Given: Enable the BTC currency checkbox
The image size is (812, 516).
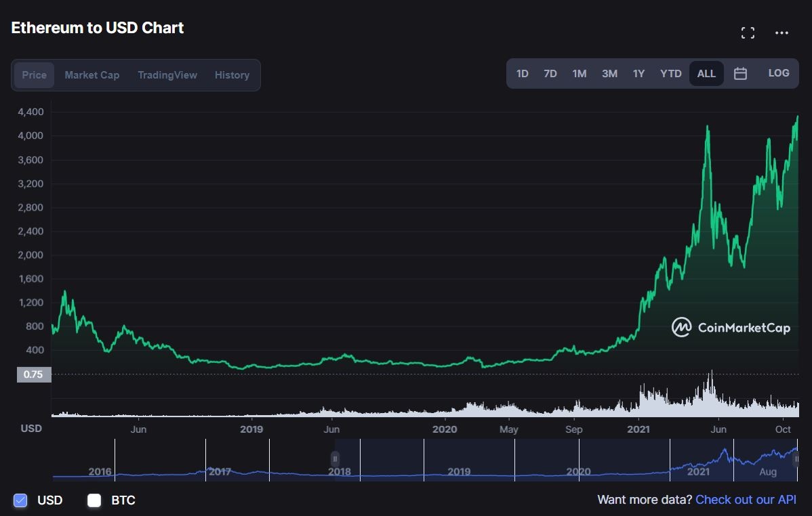Looking at the screenshot, I should tap(94, 500).
